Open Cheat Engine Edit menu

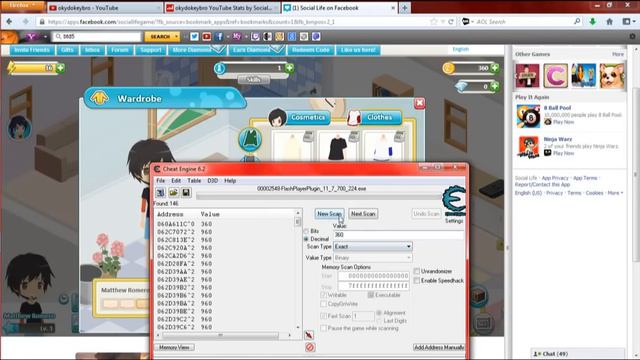(x=176, y=180)
